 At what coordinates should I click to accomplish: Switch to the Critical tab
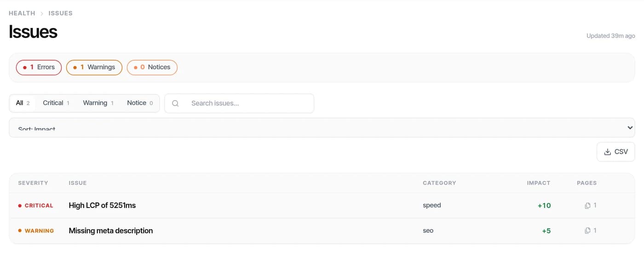56,103
